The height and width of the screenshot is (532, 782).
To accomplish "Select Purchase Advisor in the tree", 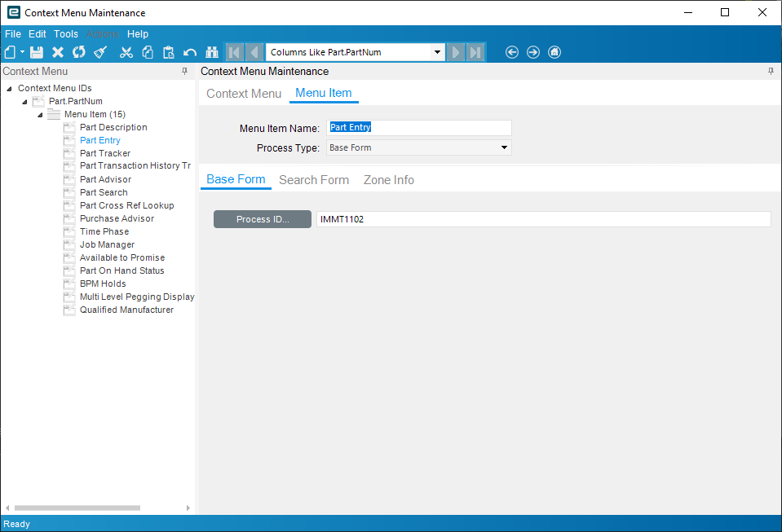I will coord(117,218).
